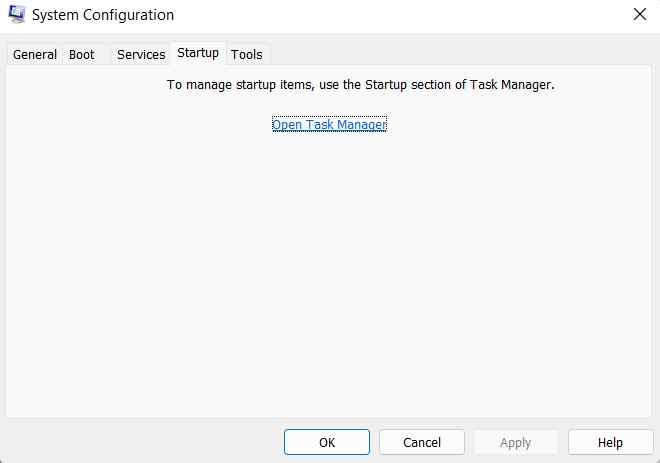Confirm with the OK button
Image resolution: width=660 pixels, height=463 pixels.
tap(327, 442)
